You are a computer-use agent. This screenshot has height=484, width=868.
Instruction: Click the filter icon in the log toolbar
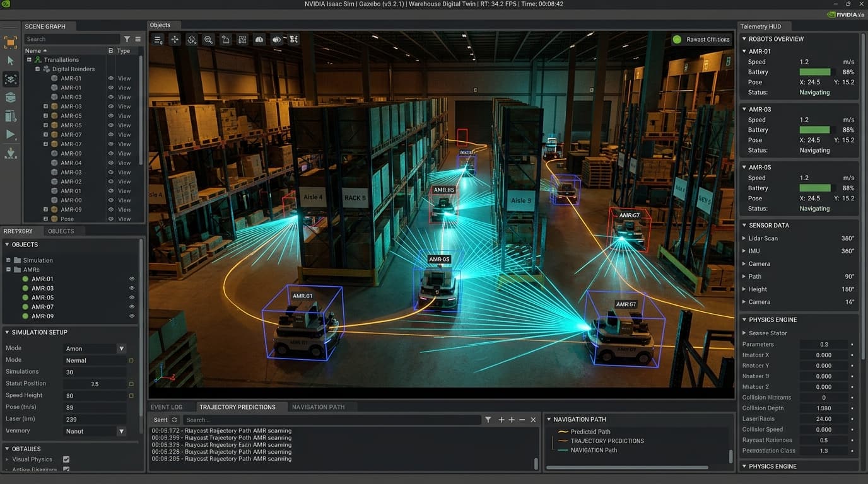(x=488, y=420)
